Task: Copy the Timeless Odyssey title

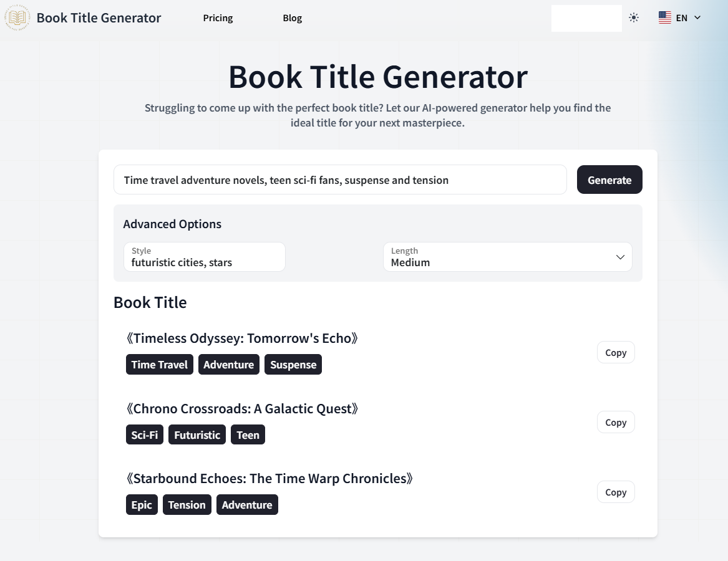Action: 615,352
